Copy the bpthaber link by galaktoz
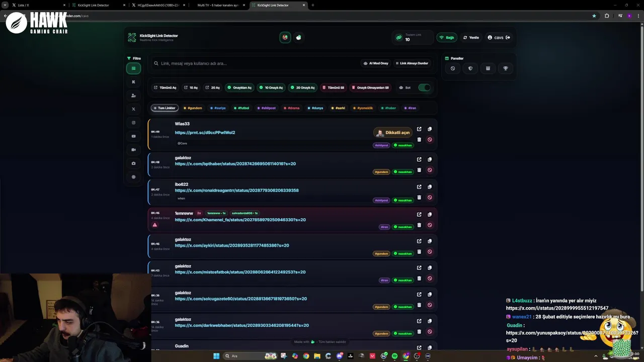Image resolution: width=644 pixels, height=362 pixels. (430, 160)
